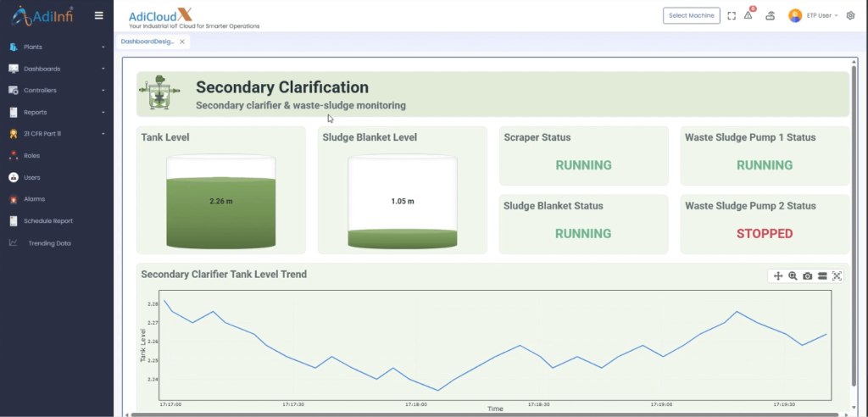
Task: Click the Scraper Status RUNNING value
Action: point(583,165)
